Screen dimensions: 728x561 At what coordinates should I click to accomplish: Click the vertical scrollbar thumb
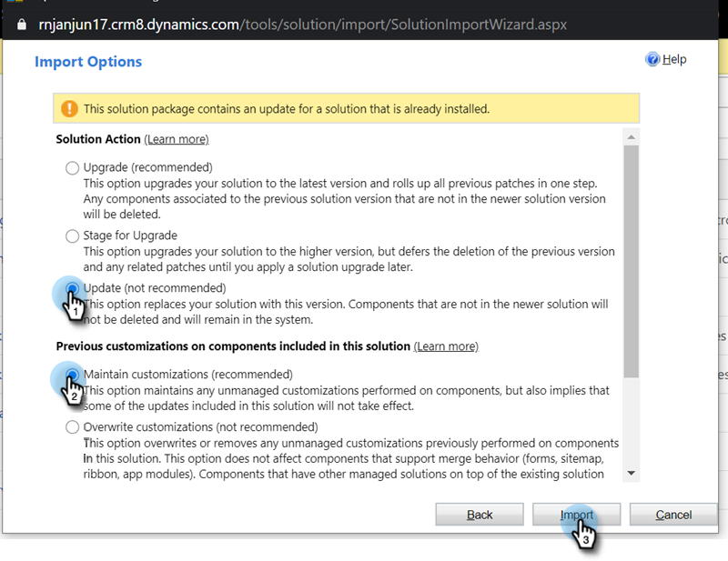click(x=631, y=261)
